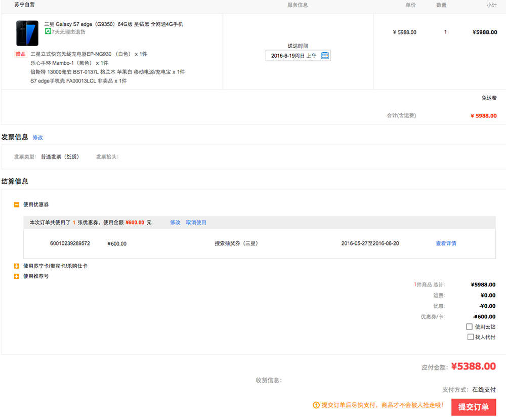Click the 免运费 shipping label

click(x=489, y=98)
